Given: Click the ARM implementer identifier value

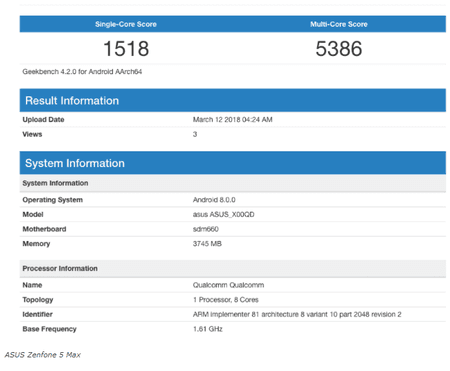Looking at the screenshot, I should pyautogui.click(x=297, y=315).
